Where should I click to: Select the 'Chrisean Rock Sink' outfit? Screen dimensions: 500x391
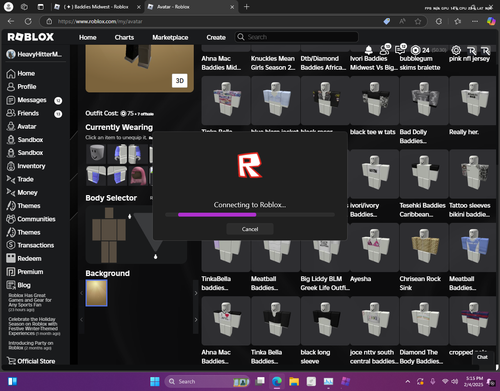[x=424, y=247]
